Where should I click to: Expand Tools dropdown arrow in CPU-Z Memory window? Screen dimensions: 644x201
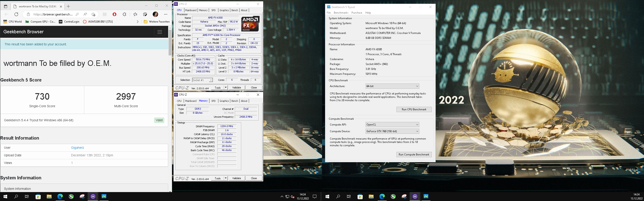click(226, 178)
